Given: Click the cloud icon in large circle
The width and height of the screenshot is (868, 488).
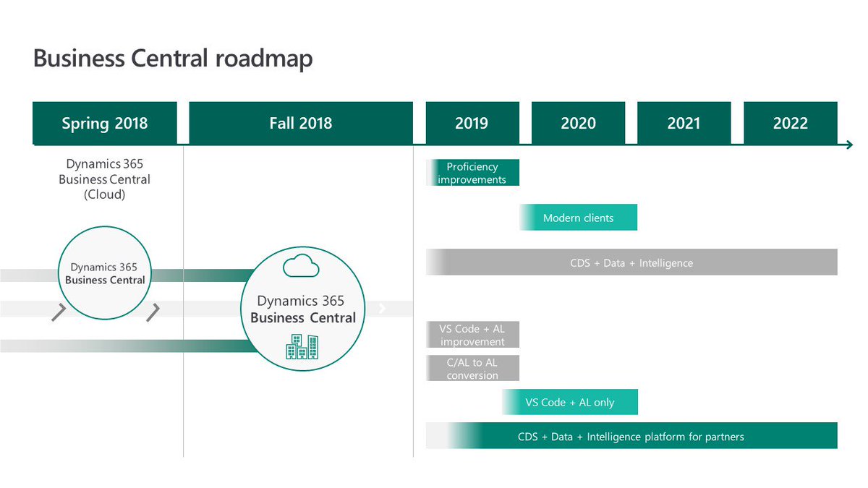Looking at the screenshot, I should (301, 267).
